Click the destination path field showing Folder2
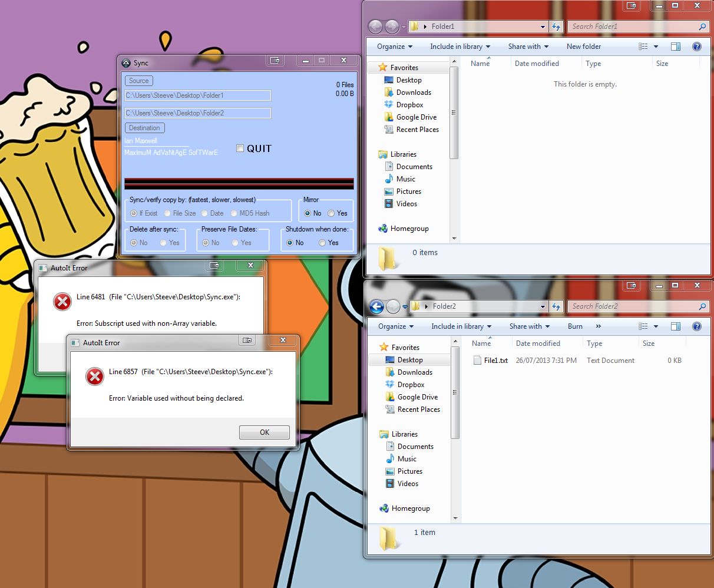 tap(198, 113)
